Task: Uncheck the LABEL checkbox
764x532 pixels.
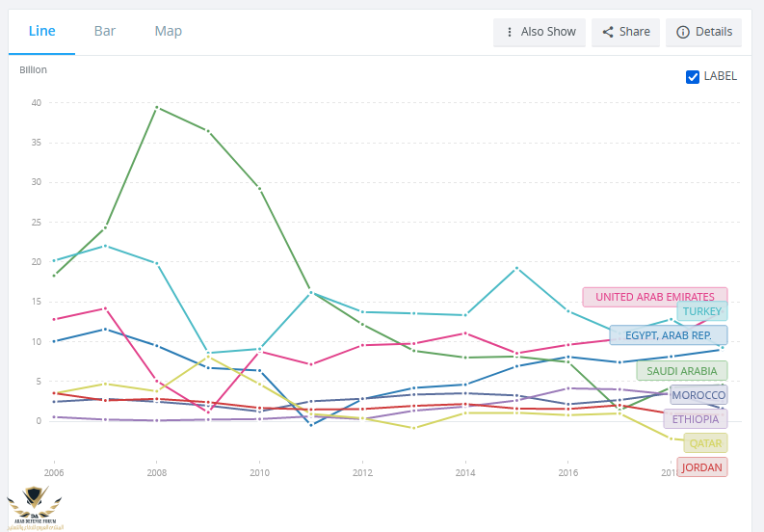Action: 693,76
